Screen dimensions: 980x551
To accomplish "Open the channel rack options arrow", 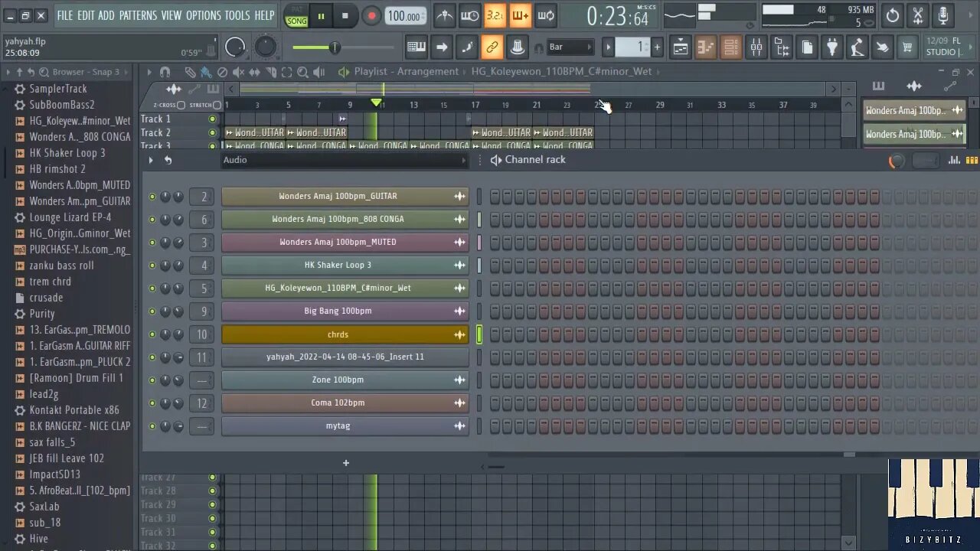I will click(x=150, y=160).
